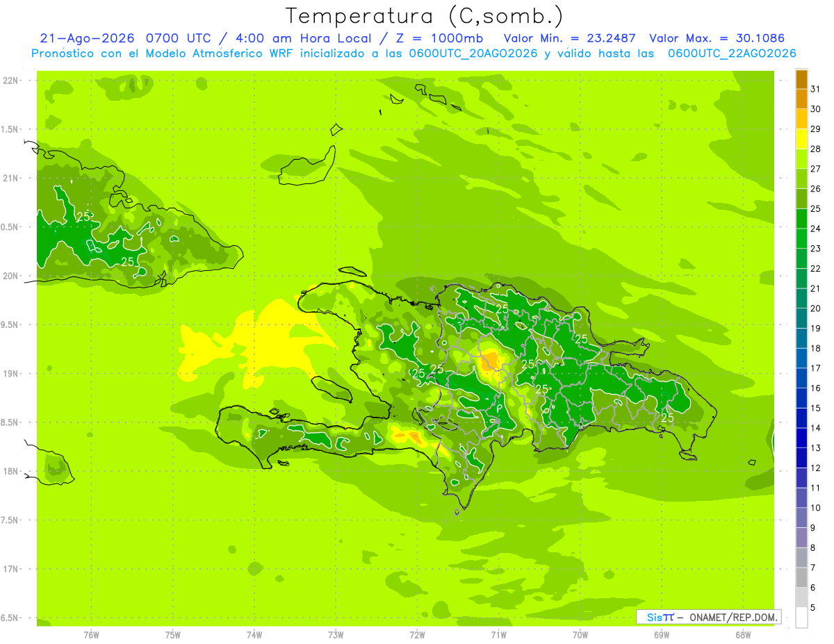Click the legend value '23'
The width and height of the screenshot is (834, 644).
coord(816,249)
